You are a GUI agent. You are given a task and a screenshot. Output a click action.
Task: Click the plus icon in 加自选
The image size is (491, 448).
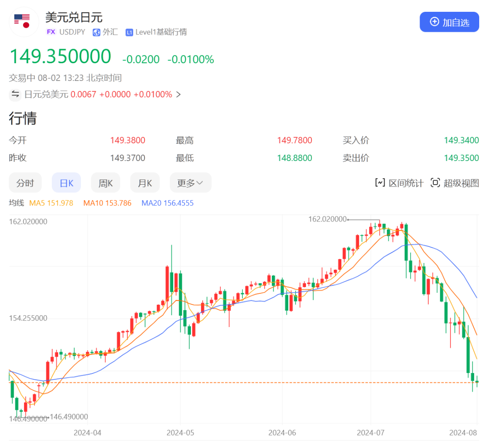(434, 22)
